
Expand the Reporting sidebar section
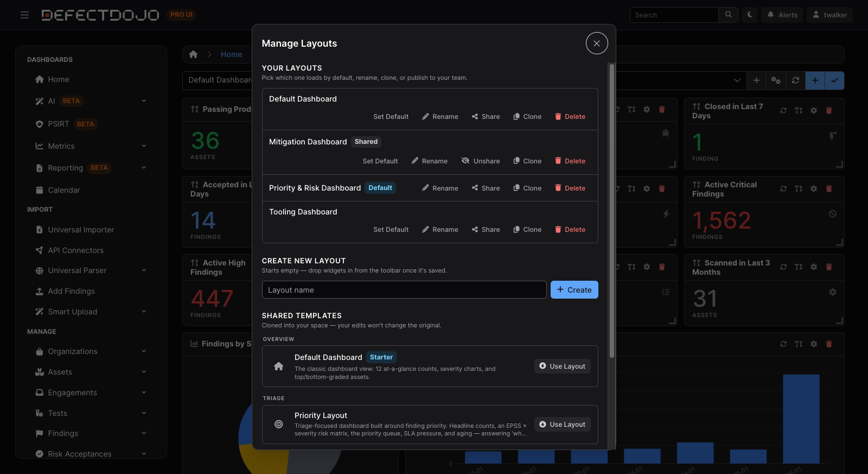[144, 168]
